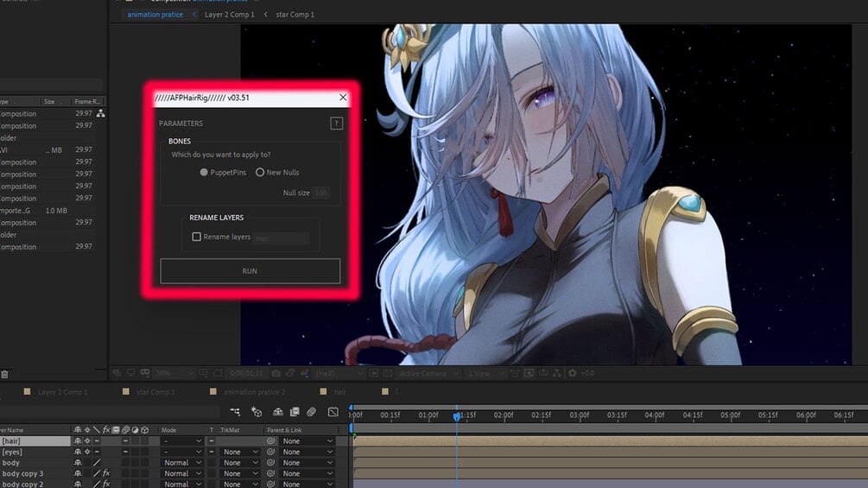Open the AFPHairRig help question mark
The width and height of the screenshot is (868, 488).
[x=336, y=124]
